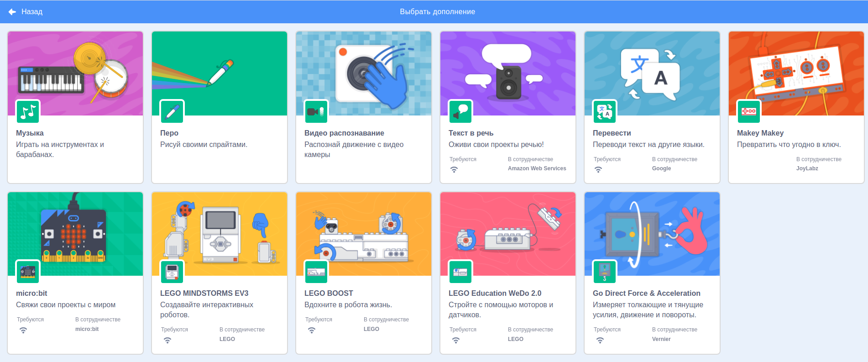Go back via the Назад button
This screenshot has height=362, width=868.
pos(26,12)
